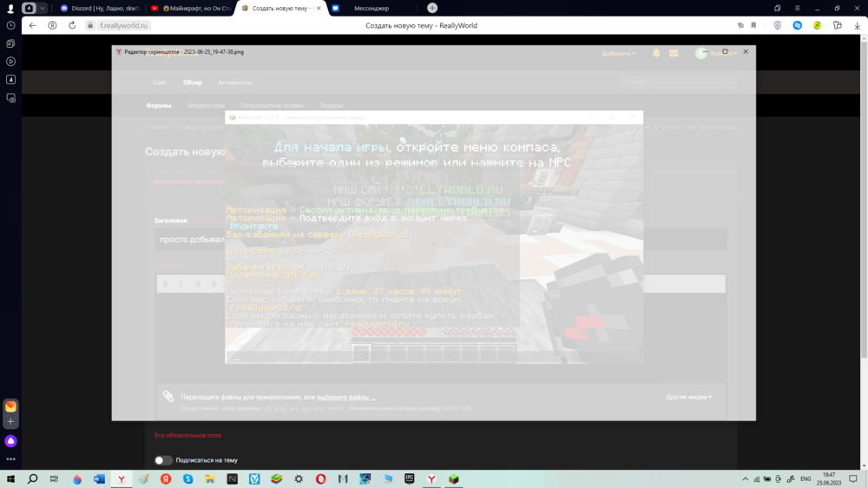Open File Explorer from the taskbar

click(x=210, y=479)
